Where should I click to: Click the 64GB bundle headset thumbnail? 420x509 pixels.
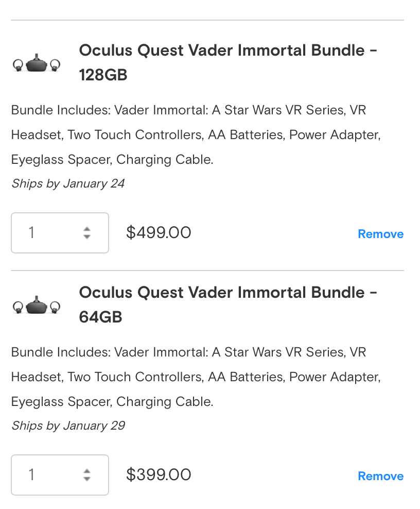(37, 307)
